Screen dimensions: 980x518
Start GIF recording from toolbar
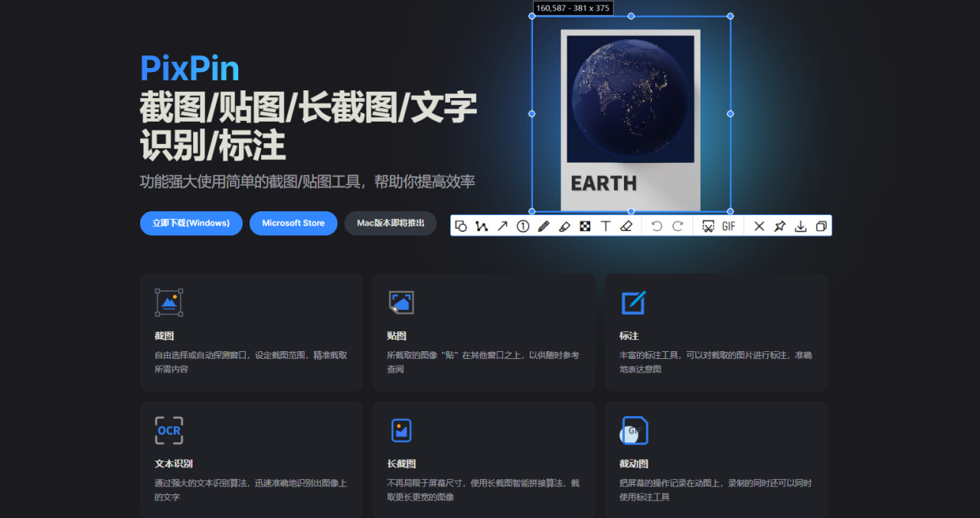coord(729,226)
